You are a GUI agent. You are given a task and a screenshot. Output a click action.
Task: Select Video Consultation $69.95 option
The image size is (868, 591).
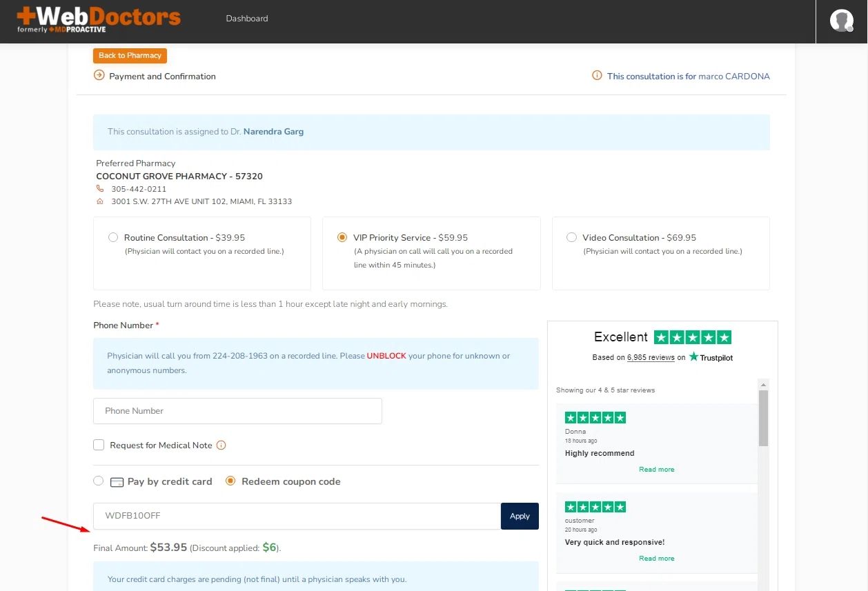(x=571, y=237)
